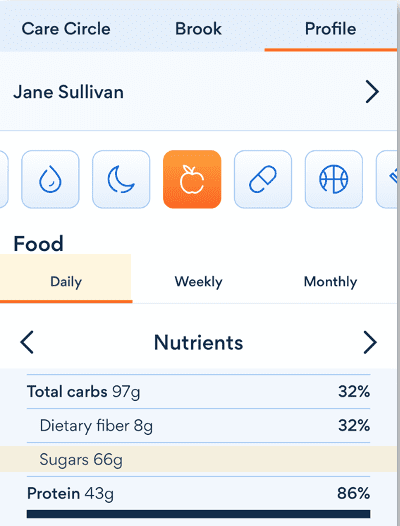Tap the partially visible icon at right edge
The height and width of the screenshot is (526, 400).
(387, 179)
